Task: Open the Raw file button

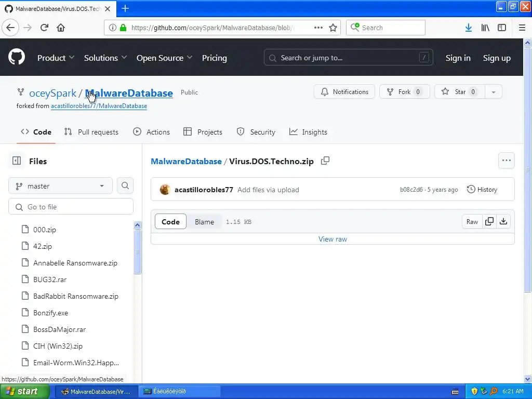Action: (472, 221)
